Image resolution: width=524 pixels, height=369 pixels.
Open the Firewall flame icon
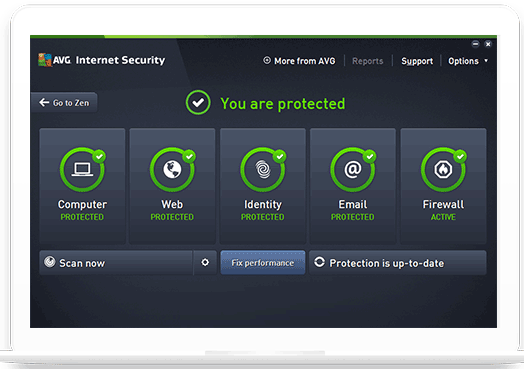(x=443, y=169)
